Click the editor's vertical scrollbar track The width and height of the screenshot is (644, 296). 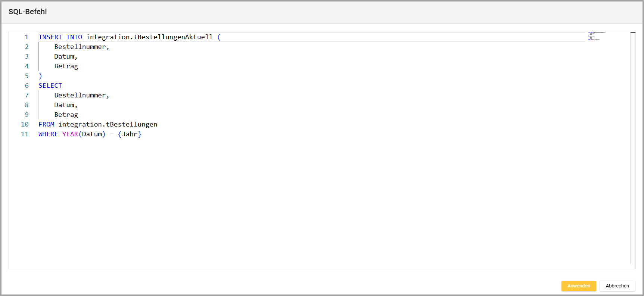(x=633, y=149)
